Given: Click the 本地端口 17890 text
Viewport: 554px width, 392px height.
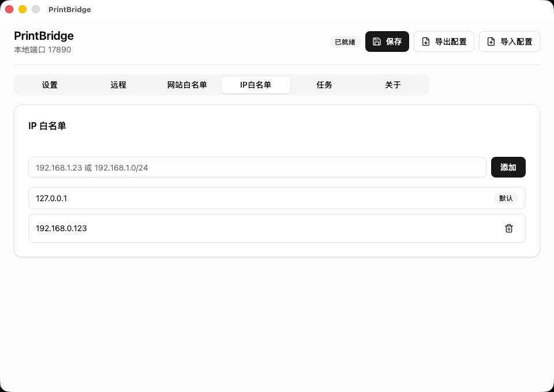Looking at the screenshot, I should 42,50.
